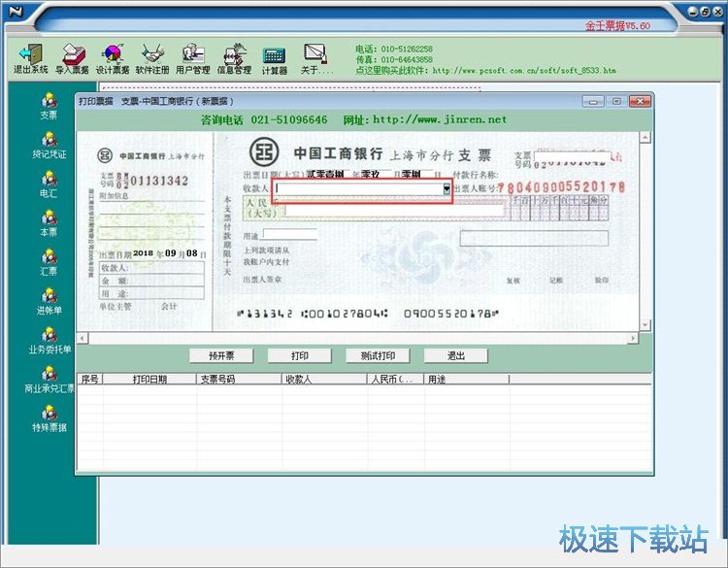Select 汇票 in the left sidebar
This screenshot has height=568, width=728.
point(49,262)
